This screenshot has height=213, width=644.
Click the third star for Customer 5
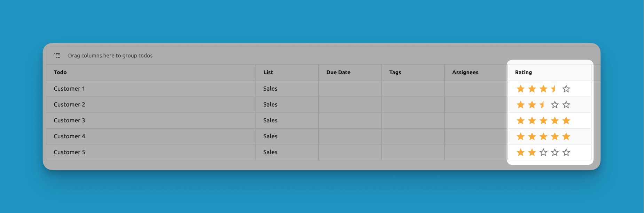click(543, 152)
